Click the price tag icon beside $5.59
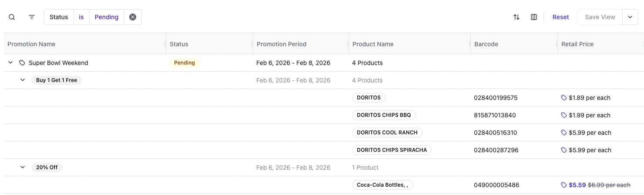The image size is (644, 195). pos(564,185)
